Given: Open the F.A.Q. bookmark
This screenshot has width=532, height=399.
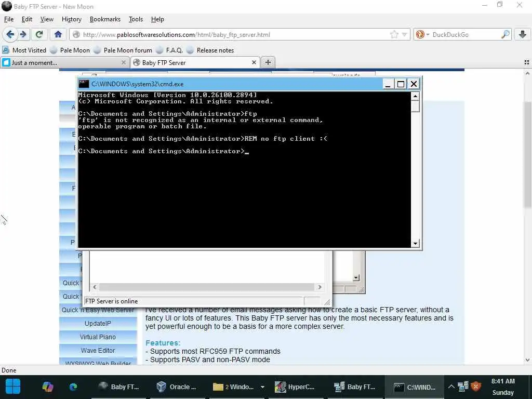Looking at the screenshot, I should 170,50.
